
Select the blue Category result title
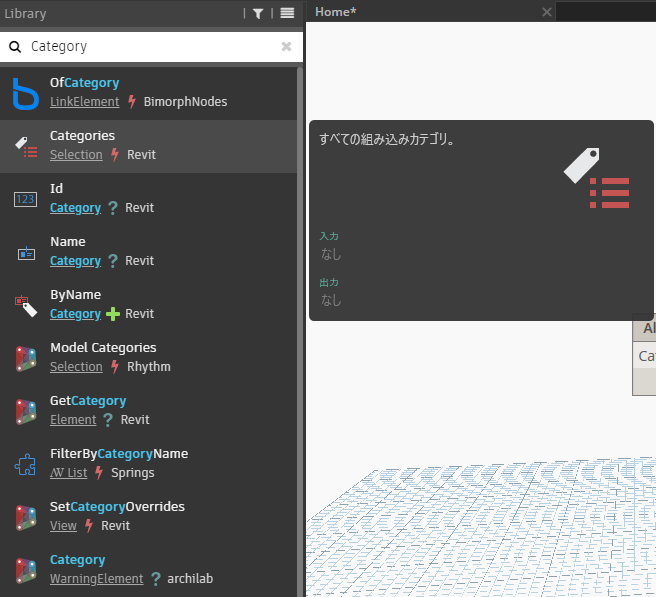pos(77,560)
